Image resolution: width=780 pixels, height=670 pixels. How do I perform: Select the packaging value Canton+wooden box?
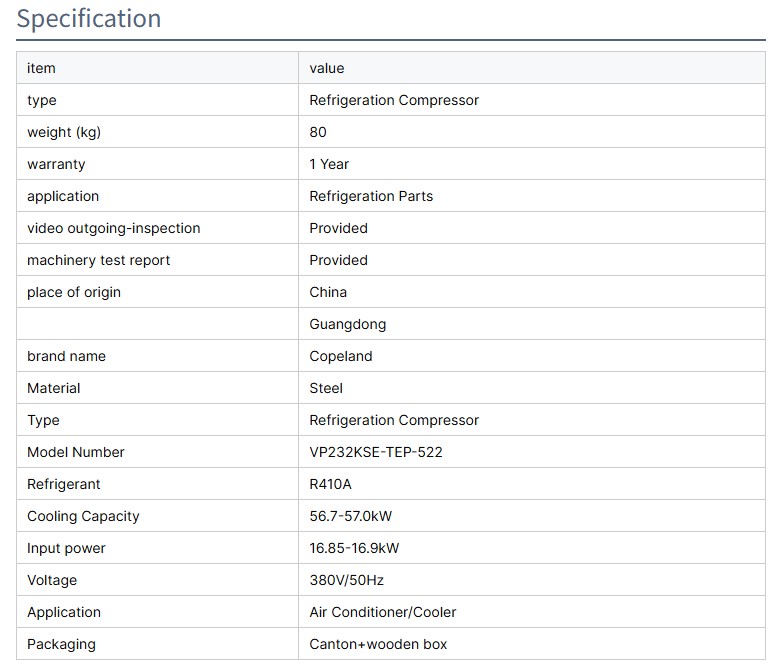pos(379,644)
